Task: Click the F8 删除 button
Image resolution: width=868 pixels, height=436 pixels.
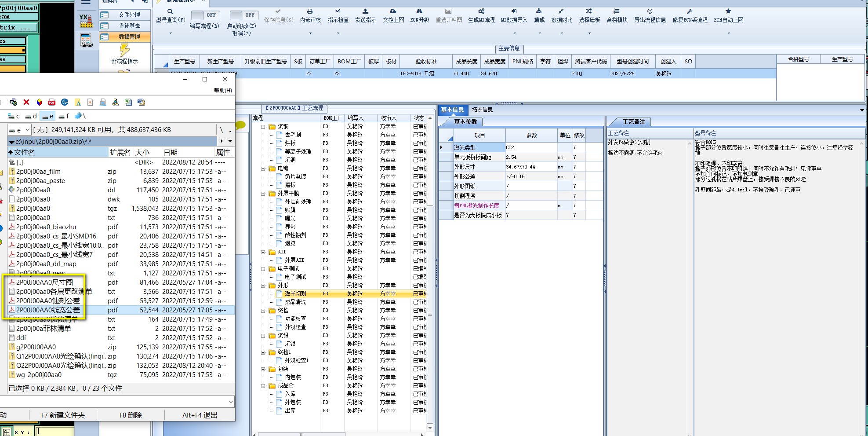Action: click(131, 415)
